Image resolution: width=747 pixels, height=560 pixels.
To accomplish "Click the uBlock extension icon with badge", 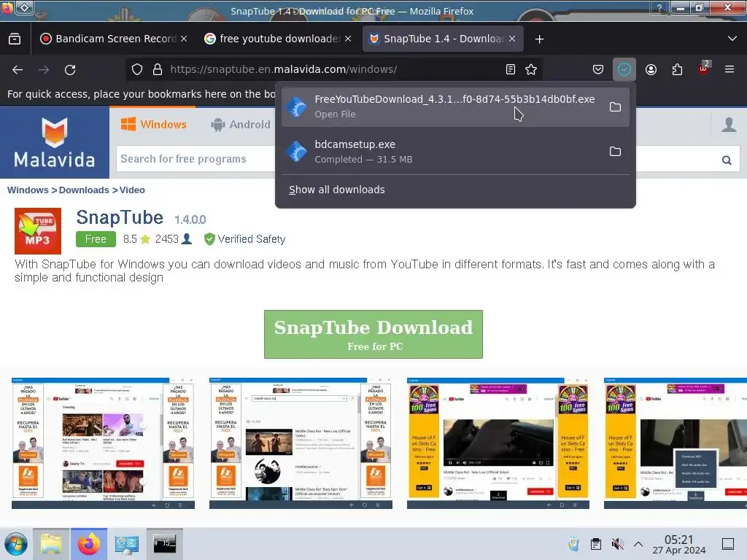I will 704,69.
